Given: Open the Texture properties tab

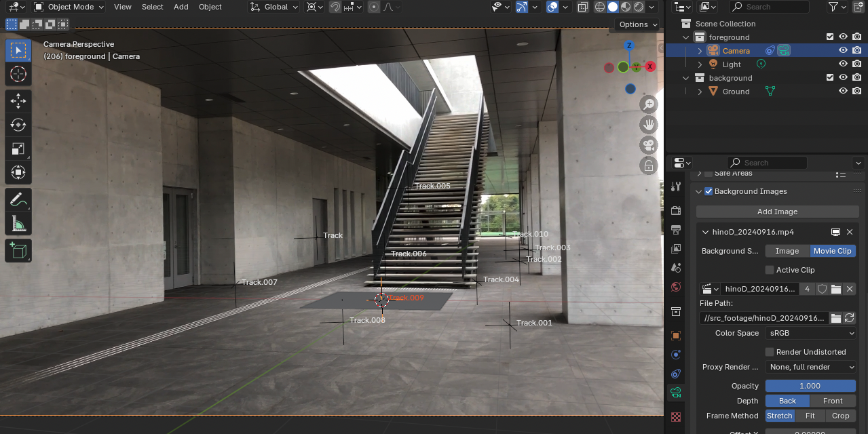Looking at the screenshot, I should pyautogui.click(x=676, y=416).
